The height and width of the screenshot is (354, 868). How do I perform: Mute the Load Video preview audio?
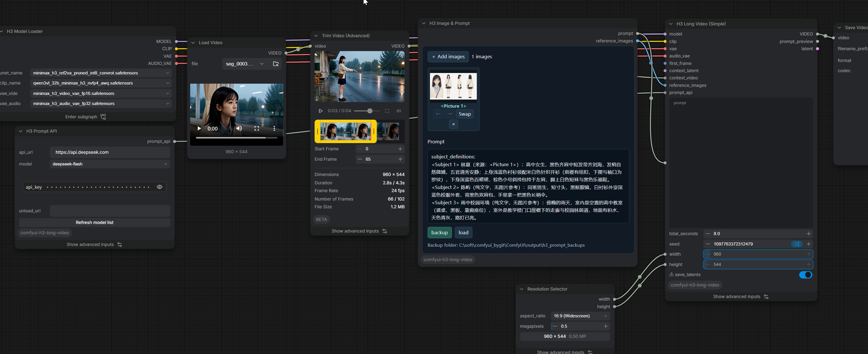click(239, 128)
